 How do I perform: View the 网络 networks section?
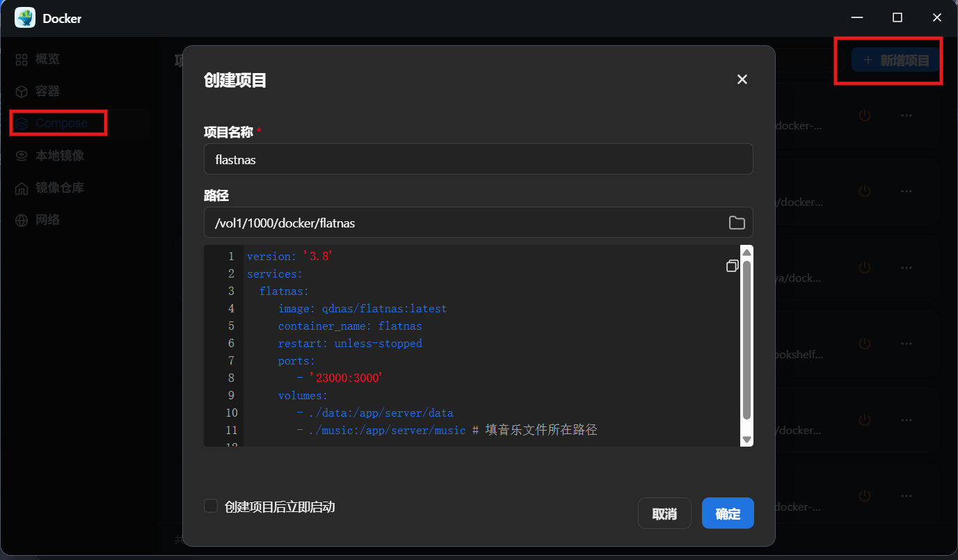click(x=21, y=219)
